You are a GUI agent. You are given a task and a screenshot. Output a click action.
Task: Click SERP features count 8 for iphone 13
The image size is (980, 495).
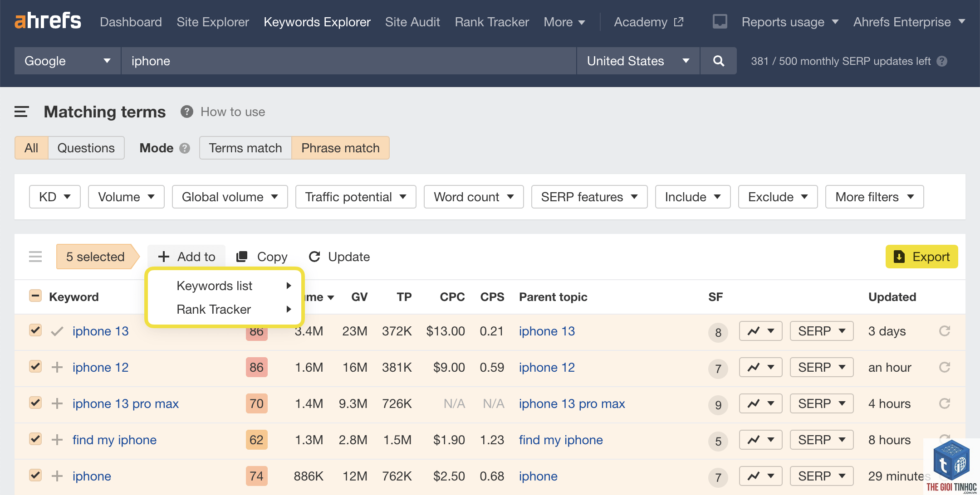[718, 332]
